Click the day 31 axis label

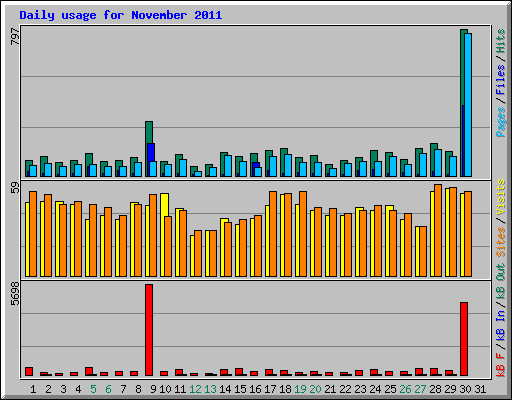(x=480, y=389)
